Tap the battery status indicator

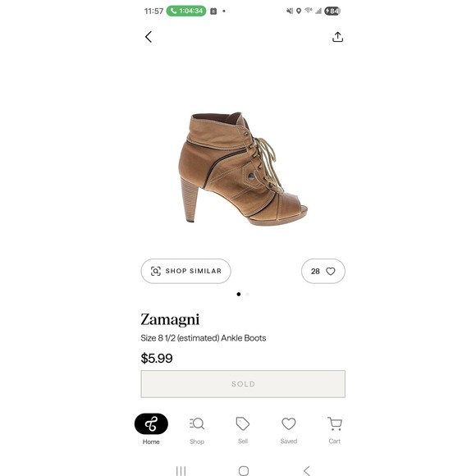[x=332, y=11]
